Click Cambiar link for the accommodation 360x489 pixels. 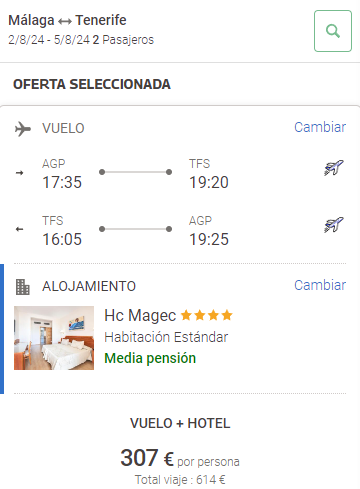[x=320, y=285]
